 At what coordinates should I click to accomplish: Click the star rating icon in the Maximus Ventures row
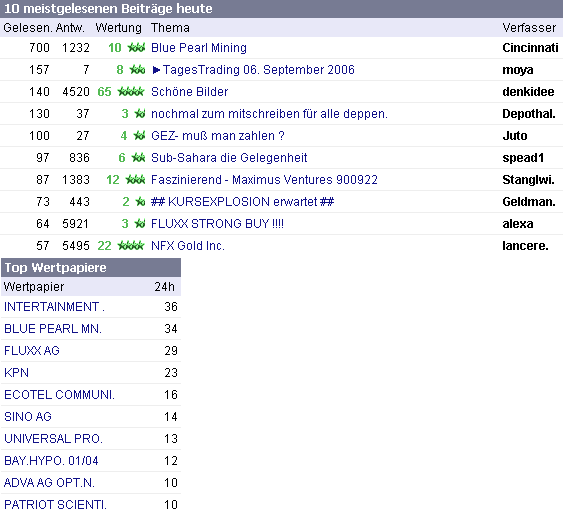135,179
